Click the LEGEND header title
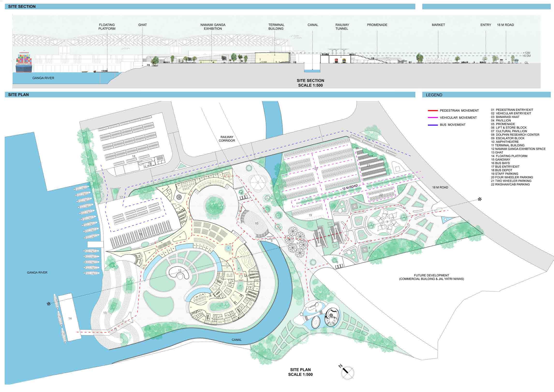Image resolution: width=554 pixels, height=392 pixels. pos(434,95)
